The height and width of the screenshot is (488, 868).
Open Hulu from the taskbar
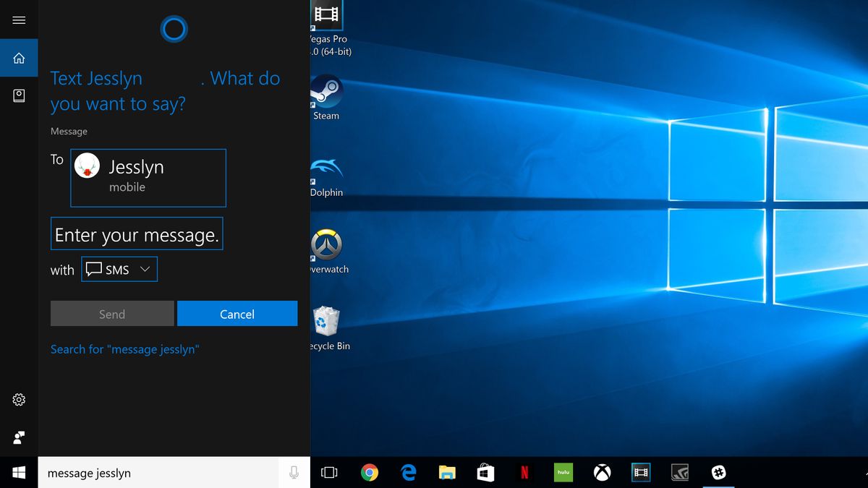(x=563, y=472)
